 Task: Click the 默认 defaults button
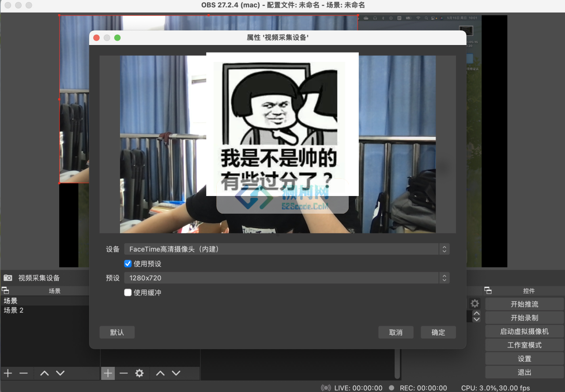(x=117, y=332)
